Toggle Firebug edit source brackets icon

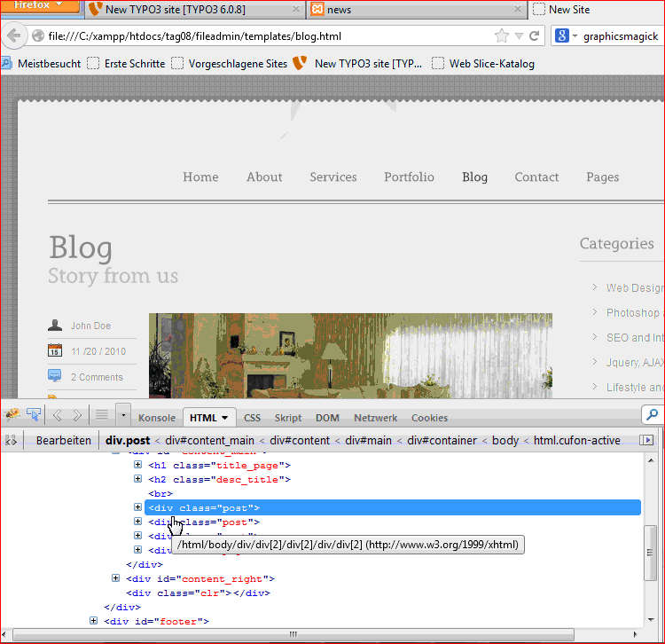pos(11,440)
